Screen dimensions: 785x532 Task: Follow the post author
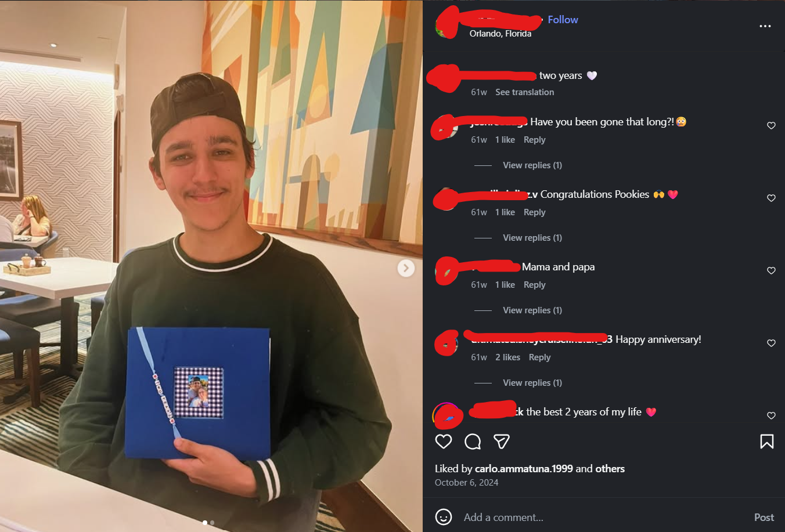coord(563,20)
